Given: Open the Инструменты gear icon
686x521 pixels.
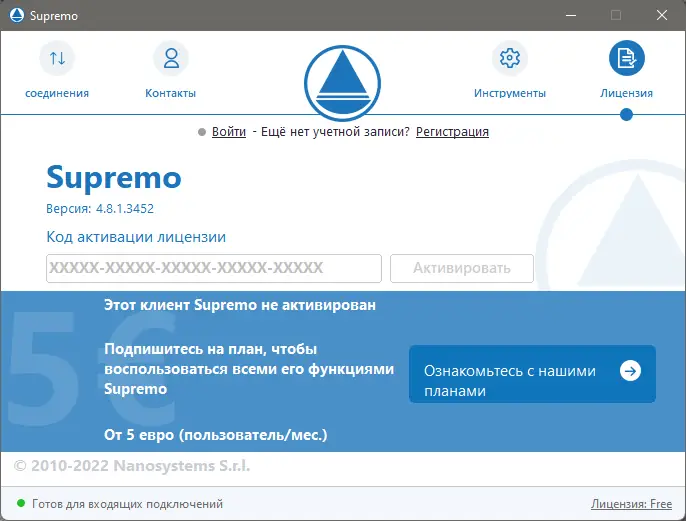Looking at the screenshot, I should [x=510, y=58].
